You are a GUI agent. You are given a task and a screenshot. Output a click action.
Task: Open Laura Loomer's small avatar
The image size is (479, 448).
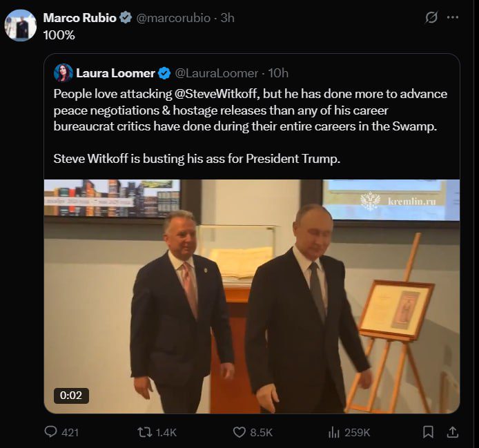pyautogui.click(x=63, y=72)
